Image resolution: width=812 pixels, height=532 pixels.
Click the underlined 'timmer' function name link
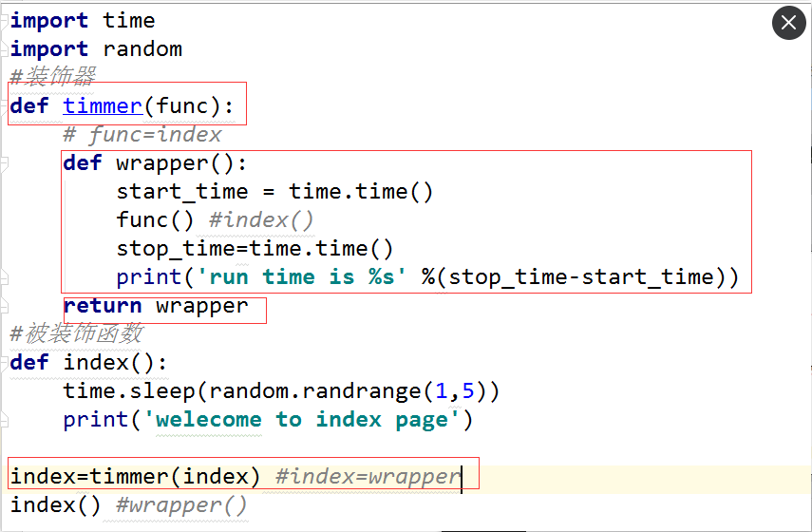(103, 106)
